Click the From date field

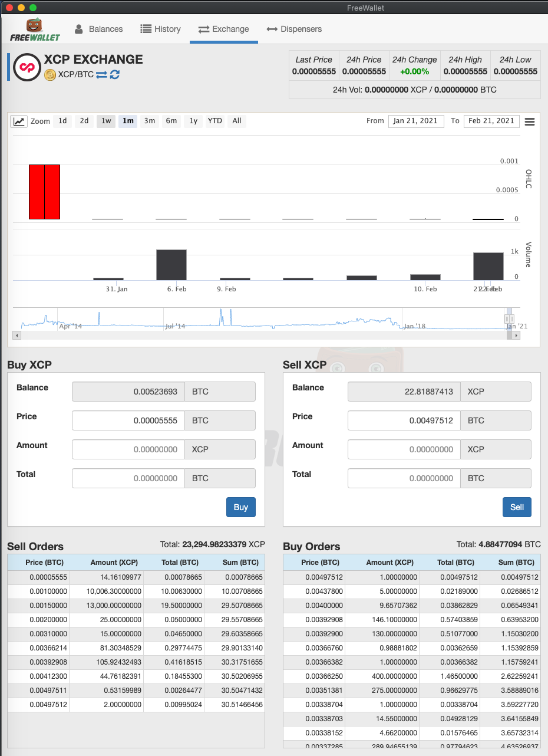[x=416, y=121]
